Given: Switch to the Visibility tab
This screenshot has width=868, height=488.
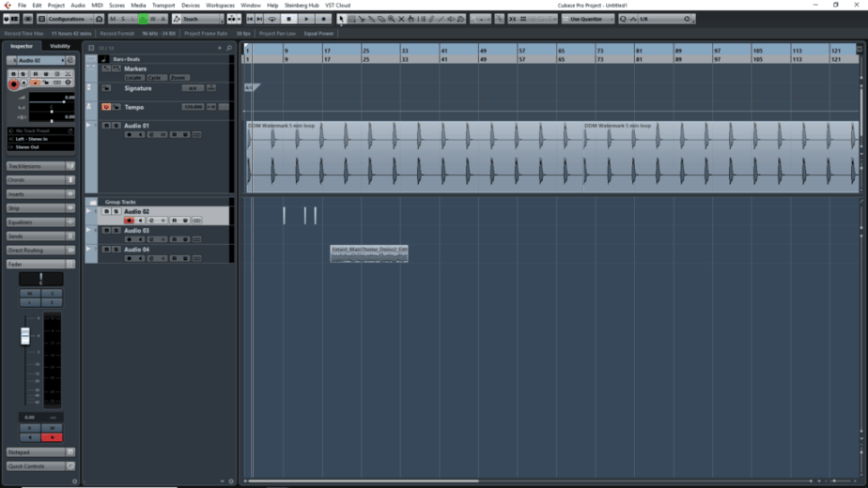Looking at the screenshot, I should 60,46.
